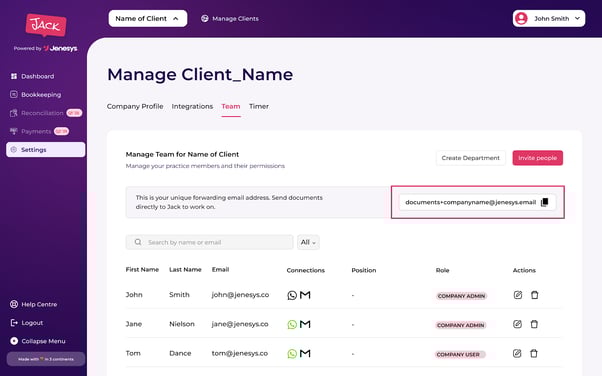This screenshot has width=602, height=376.
Task: Delete Tom Dance using trash icon
Action: [x=534, y=353]
